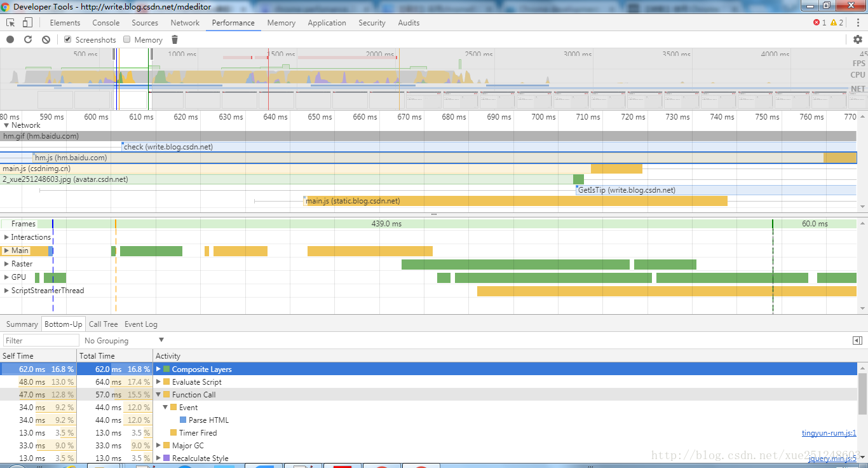This screenshot has width=868, height=468.
Task: Expand the Raster track
Action: (6, 264)
